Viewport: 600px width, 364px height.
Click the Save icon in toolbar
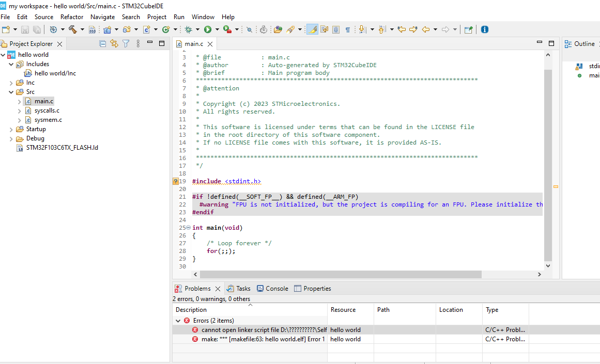click(x=25, y=30)
